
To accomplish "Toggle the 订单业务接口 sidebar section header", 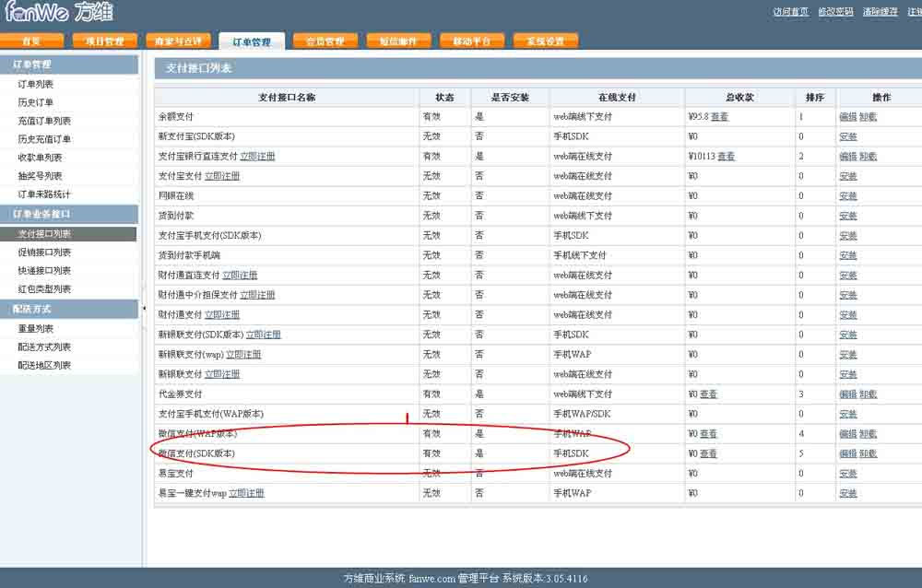I will (x=69, y=214).
